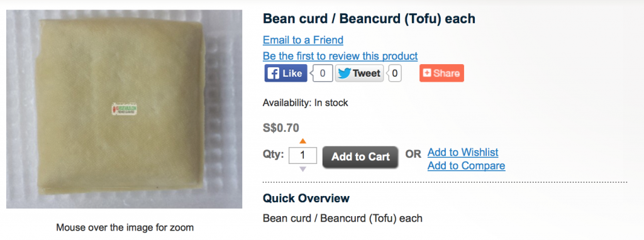Increase quantity with orange up arrow
Viewport: 644px width, 240px height.
pyautogui.click(x=303, y=141)
